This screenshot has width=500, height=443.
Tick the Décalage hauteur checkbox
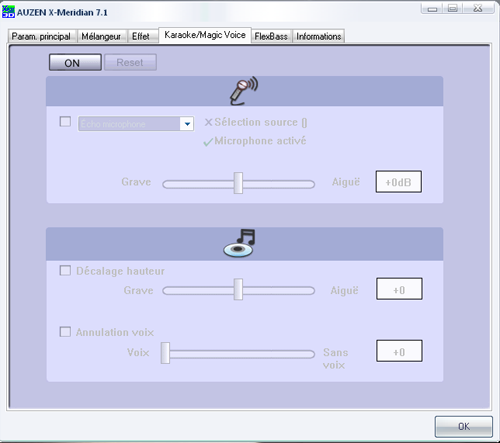click(x=65, y=270)
